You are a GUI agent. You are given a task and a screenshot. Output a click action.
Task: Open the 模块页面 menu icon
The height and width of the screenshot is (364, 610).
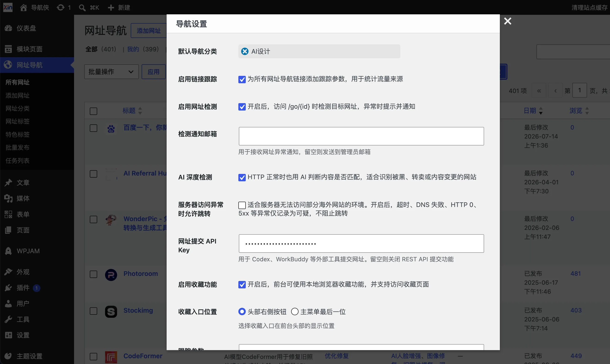click(8, 49)
